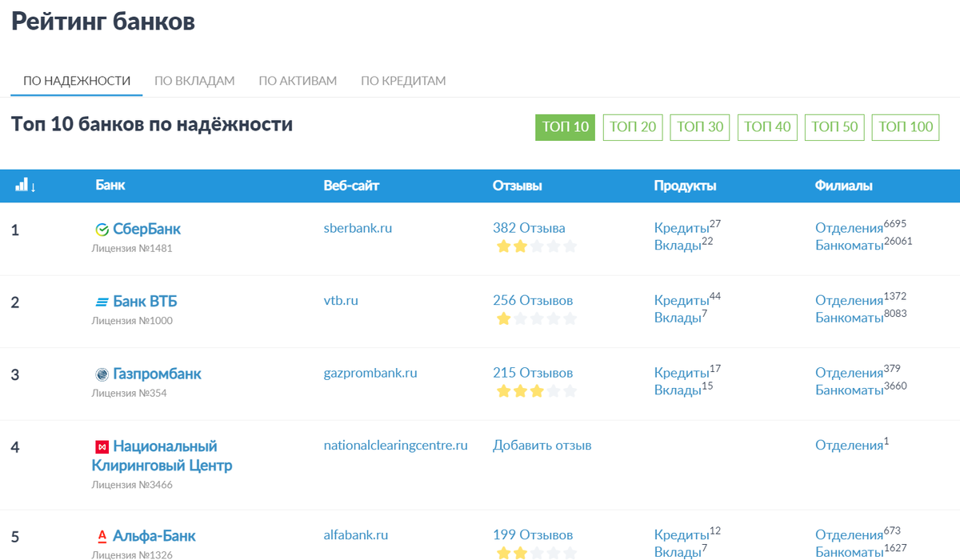Open Газпромбанк's Отделения link
960x560 pixels.
(x=850, y=374)
